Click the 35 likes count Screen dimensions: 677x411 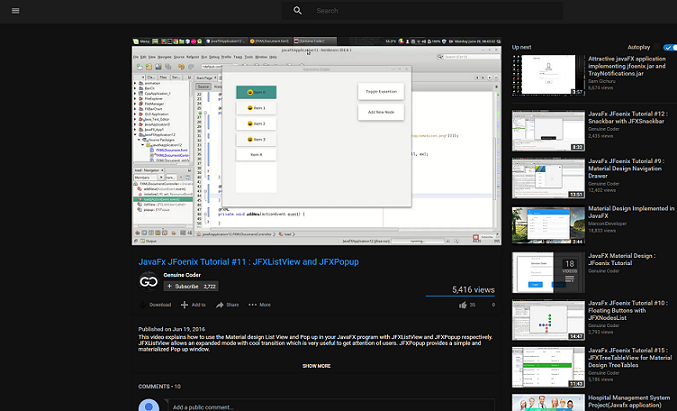(x=472, y=305)
